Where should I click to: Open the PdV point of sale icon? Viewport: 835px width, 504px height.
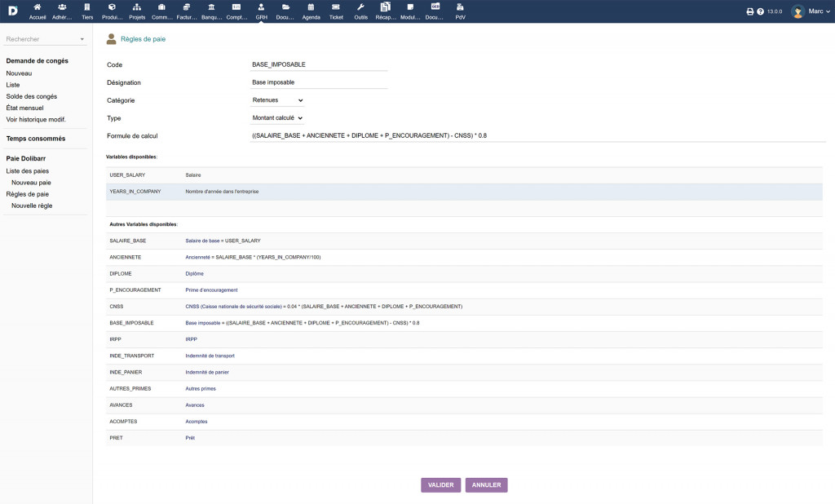click(x=460, y=11)
